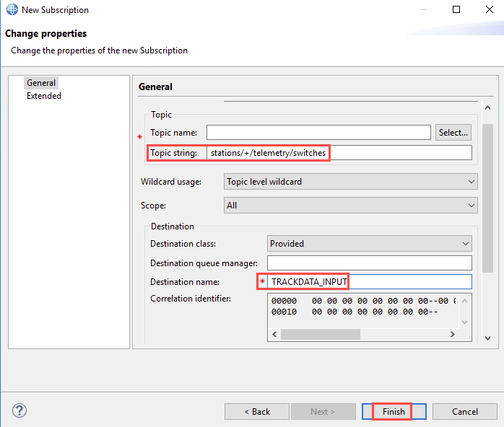Click Correlation identifier vertical scroll up arrow
The height and width of the screenshot is (427, 504).
tap(465, 301)
